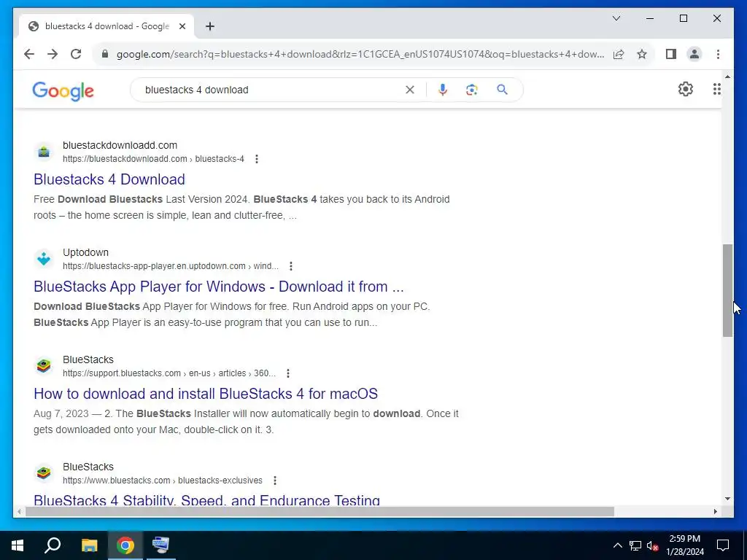Select the bluestacks 4 download tab
Image resolution: width=747 pixels, height=560 pixels.
107,26
